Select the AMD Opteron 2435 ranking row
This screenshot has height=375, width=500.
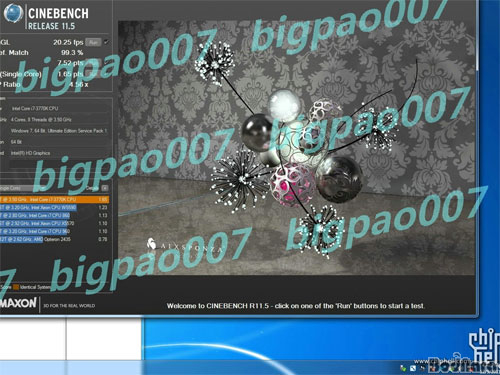[x=54, y=239]
